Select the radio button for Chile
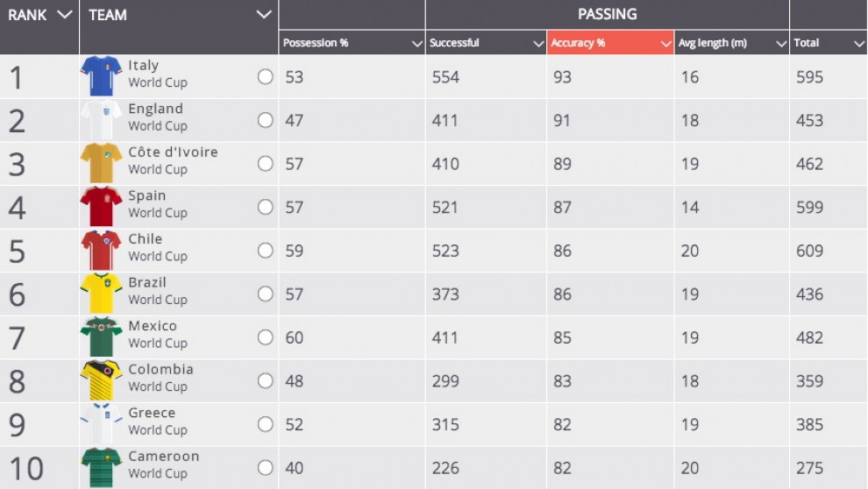The width and height of the screenshot is (868, 489). coord(266,251)
